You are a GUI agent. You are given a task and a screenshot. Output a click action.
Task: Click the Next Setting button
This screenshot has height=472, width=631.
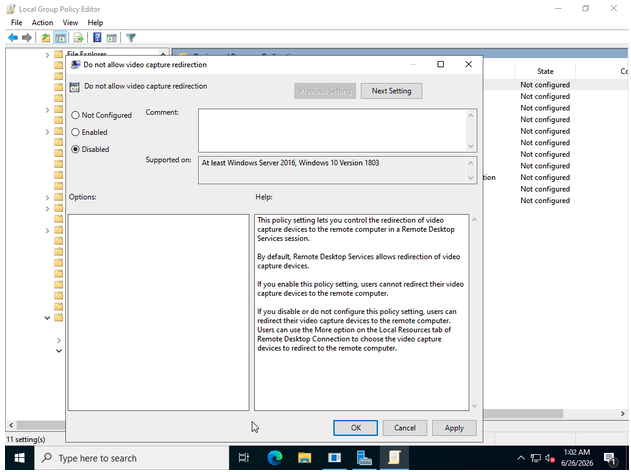click(392, 91)
